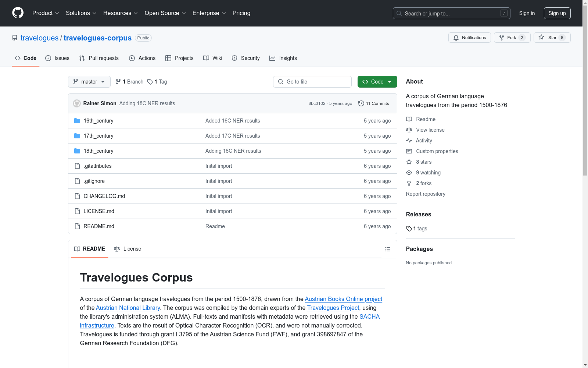Select the README tab in file panel
588x368 pixels.
(90, 249)
